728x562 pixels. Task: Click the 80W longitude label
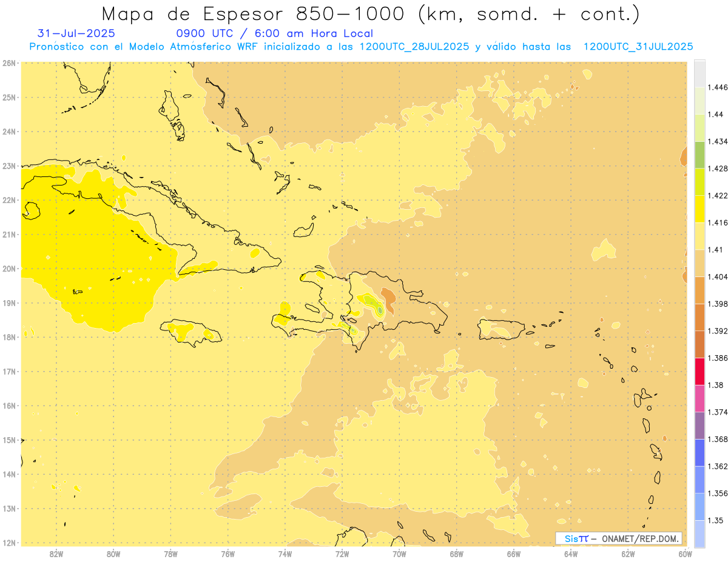click(x=113, y=554)
